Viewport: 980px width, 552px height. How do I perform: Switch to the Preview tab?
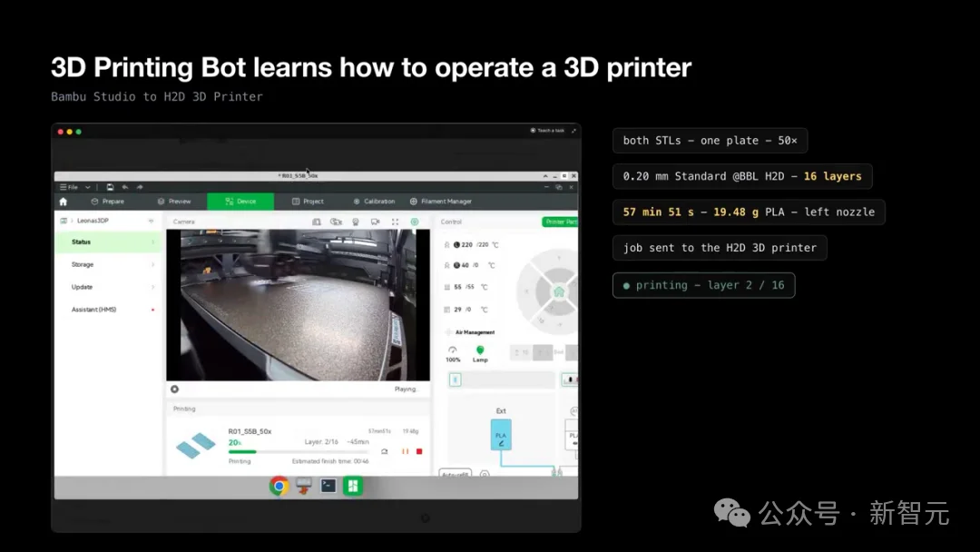174,202
